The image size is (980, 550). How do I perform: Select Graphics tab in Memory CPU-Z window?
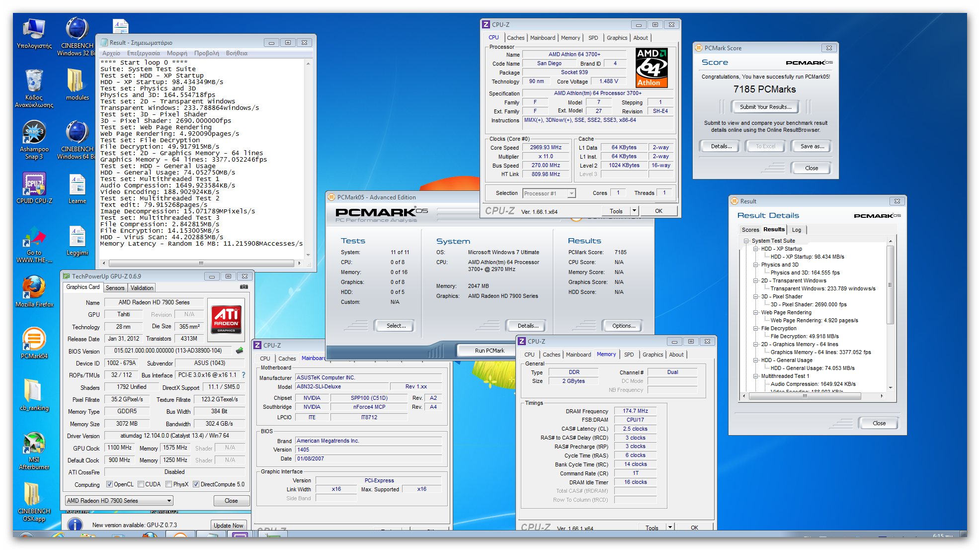653,355
